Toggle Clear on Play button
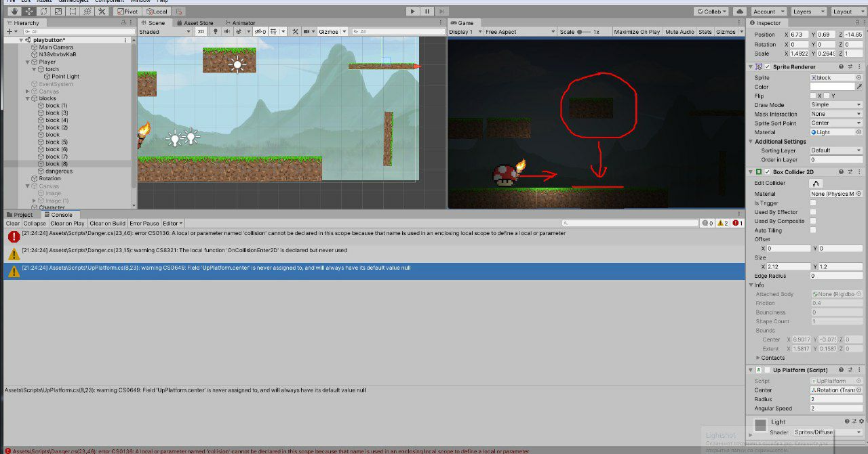Screen dimensions: 868x454 [67, 223]
